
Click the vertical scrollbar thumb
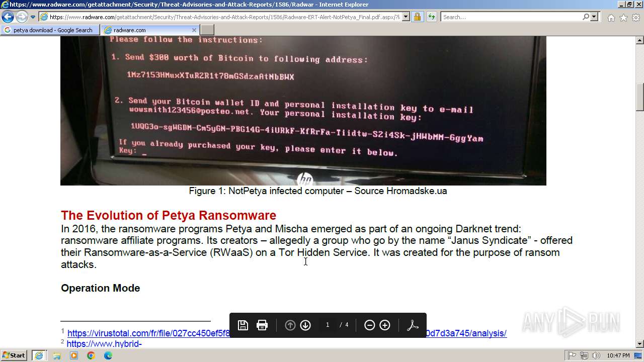pyautogui.click(x=640, y=97)
